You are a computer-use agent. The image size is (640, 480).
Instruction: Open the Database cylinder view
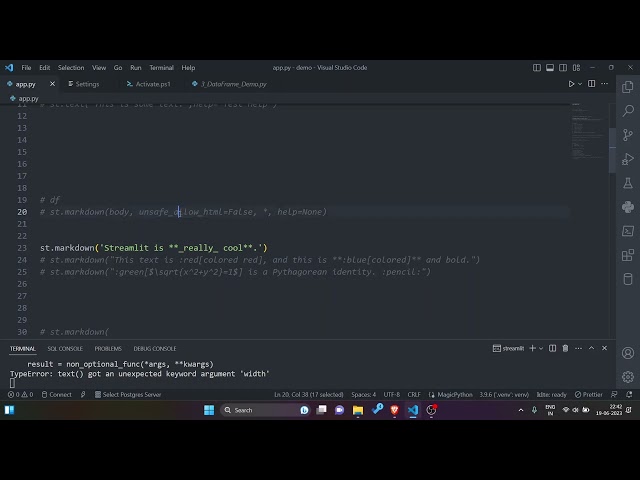tap(628, 279)
